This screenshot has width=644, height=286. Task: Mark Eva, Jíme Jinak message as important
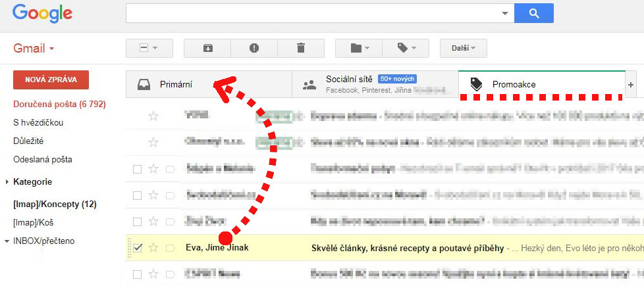pyautogui.click(x=170, y=248)
